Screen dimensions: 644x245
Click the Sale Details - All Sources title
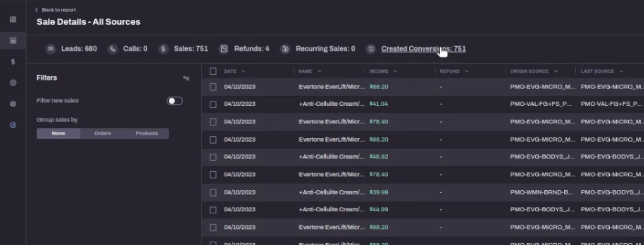point(88,22)
